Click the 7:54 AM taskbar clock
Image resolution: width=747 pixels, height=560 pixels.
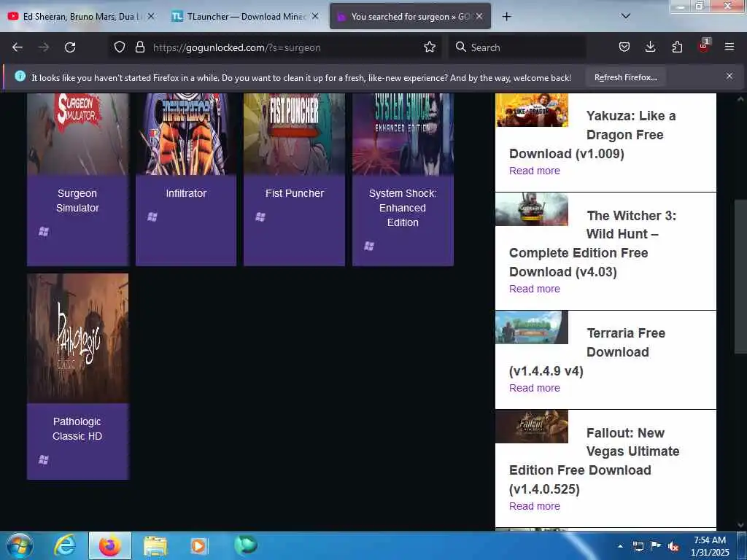710,546
